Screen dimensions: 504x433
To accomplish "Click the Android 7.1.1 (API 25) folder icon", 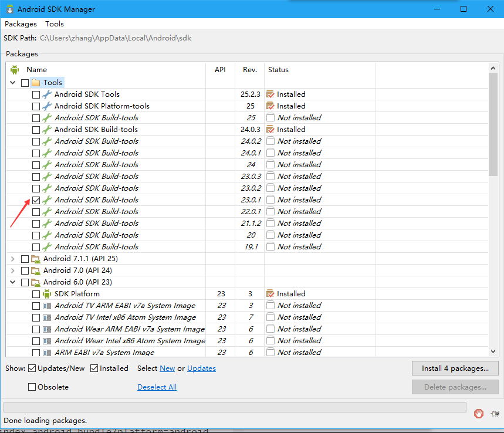I will coord(36,259).
